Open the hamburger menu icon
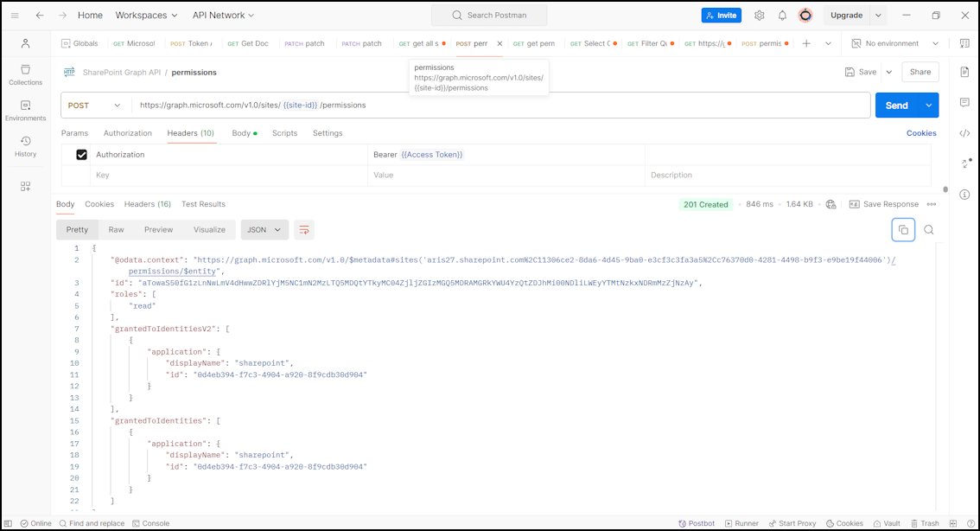The height and width of the screenshot is (531, 980). coord(15,15)
